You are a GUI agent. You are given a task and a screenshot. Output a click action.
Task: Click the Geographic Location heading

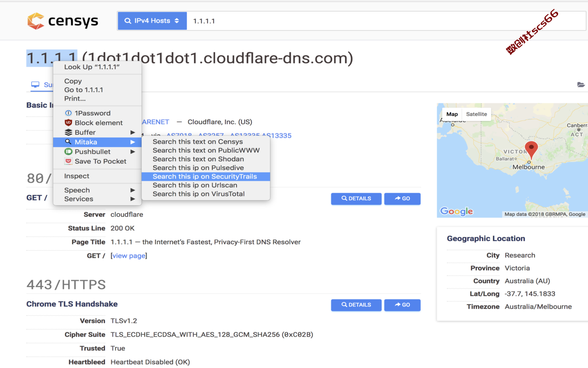tap(486, 238)
